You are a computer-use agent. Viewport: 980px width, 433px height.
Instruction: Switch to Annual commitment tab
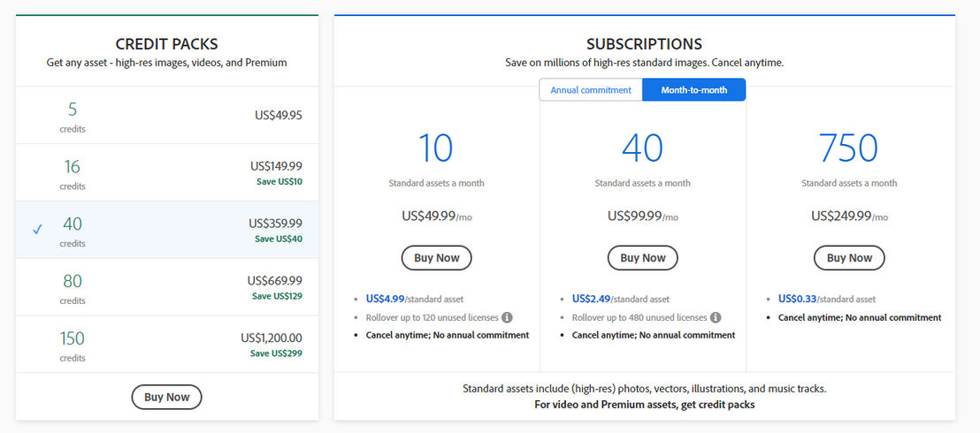tap(591, 90)
